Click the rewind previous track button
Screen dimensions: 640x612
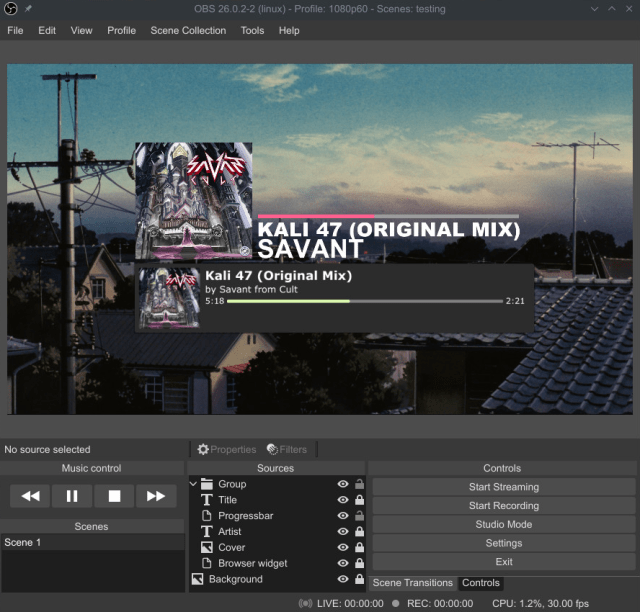coord(30,496)
